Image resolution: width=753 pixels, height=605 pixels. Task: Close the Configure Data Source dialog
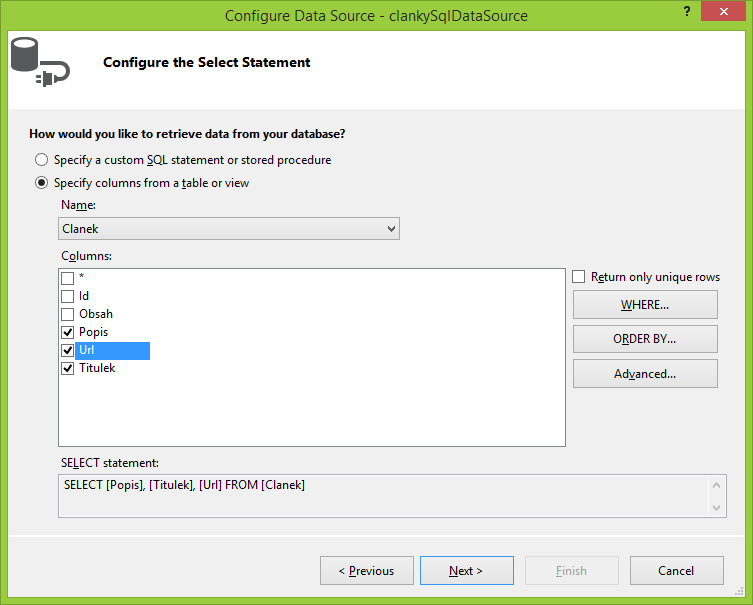[x=723, y=12]
